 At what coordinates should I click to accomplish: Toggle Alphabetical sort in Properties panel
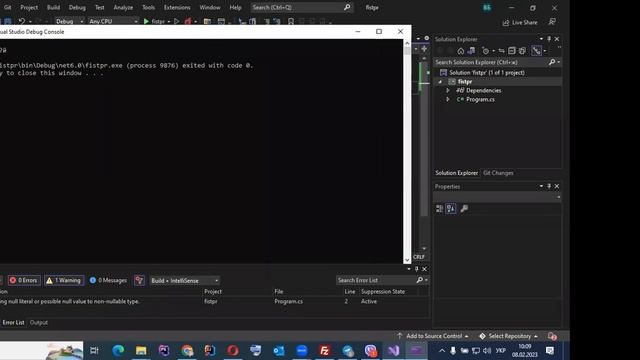(451, 209)
